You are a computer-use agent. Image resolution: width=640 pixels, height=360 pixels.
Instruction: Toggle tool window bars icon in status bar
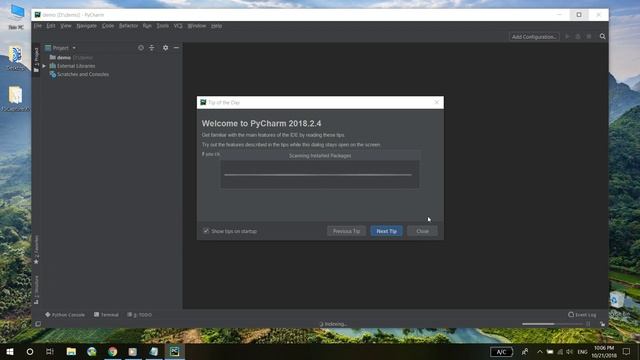38,324
